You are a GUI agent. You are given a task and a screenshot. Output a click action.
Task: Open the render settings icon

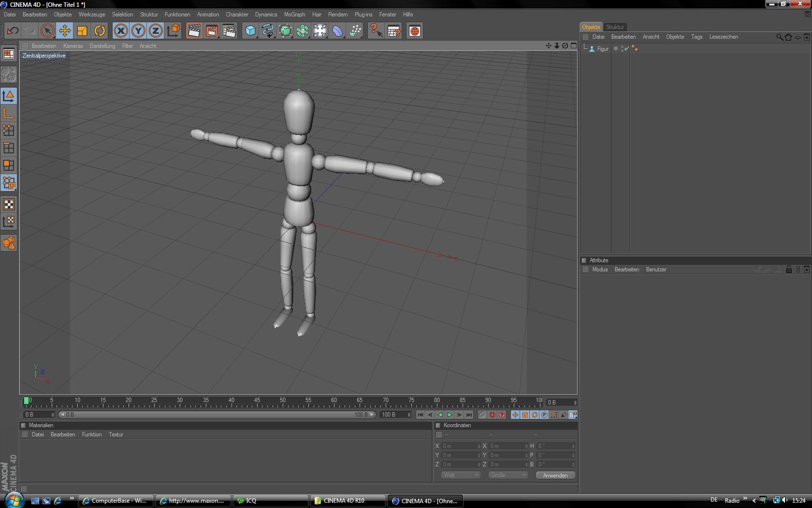[229, 31]
